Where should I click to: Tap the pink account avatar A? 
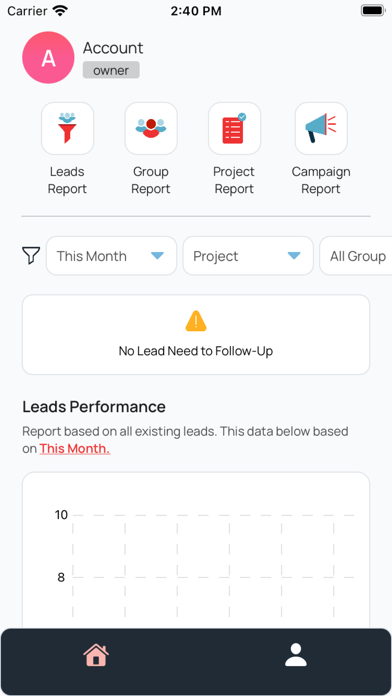point(48,58)
